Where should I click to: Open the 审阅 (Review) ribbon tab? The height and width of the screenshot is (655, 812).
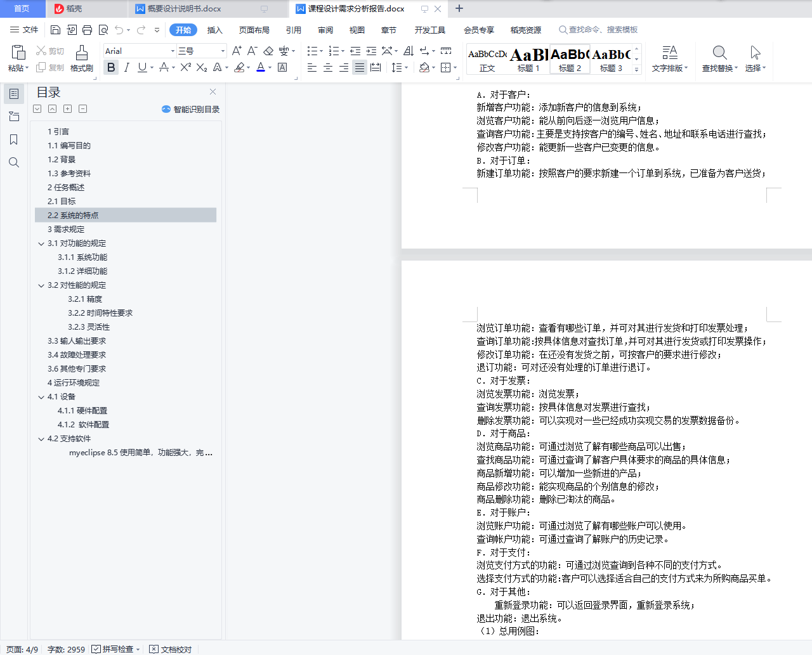[x=325, y=30]
